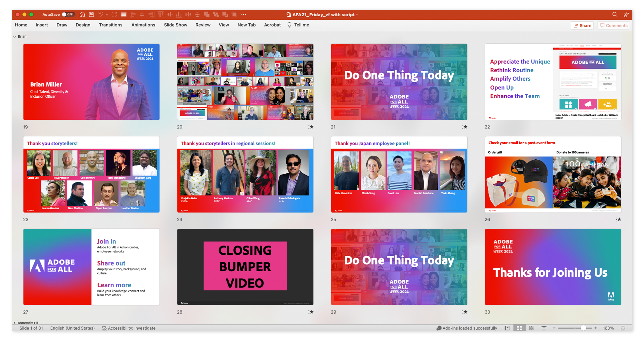Screen dimensions: 644x342
Task: Collapse the Brian section
Action: 14,37
